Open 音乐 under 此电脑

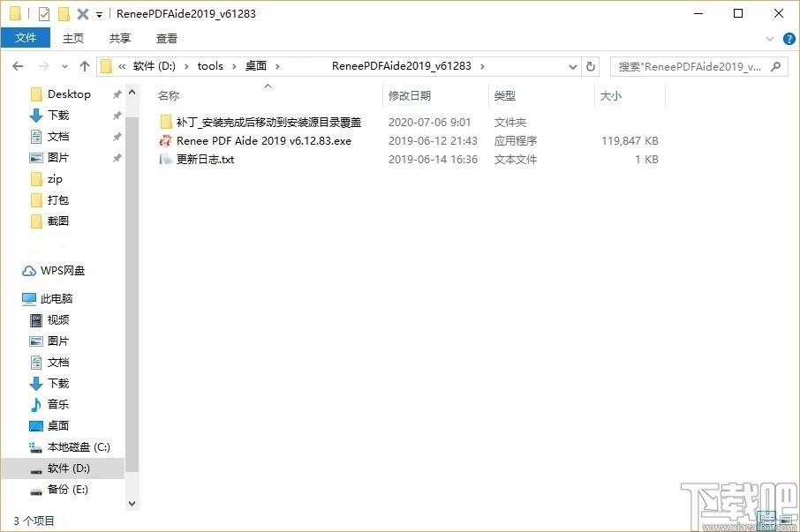(58, 405)
